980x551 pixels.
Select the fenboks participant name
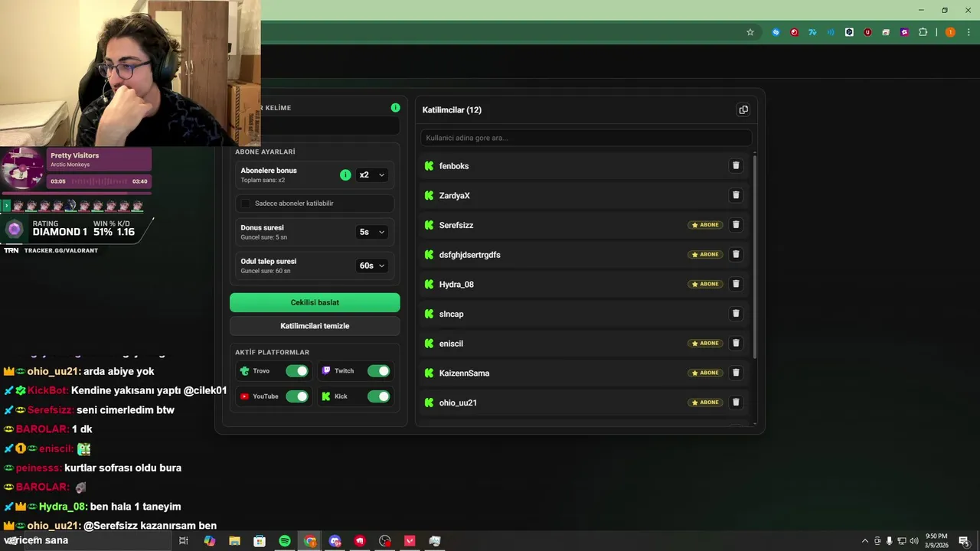click(454, 166)
